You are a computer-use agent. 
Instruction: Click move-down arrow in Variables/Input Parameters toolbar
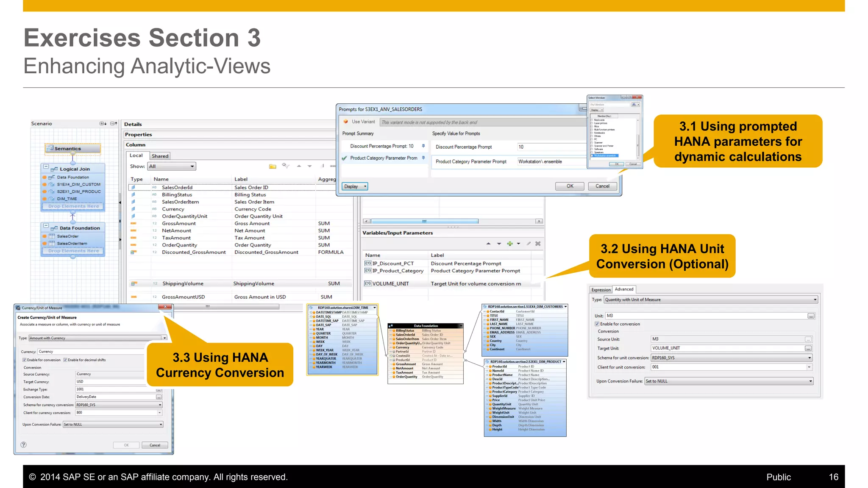tap(499, 244)
